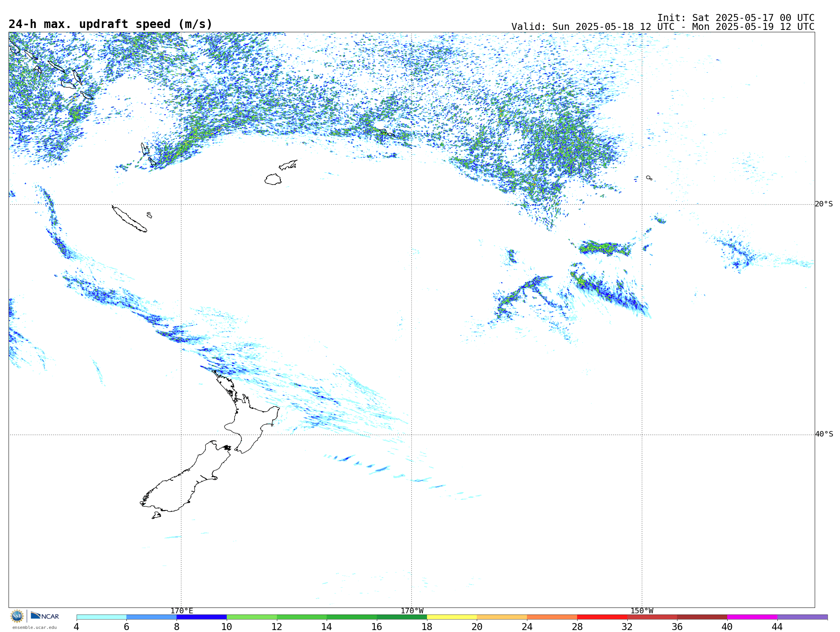The image size is (840, 632).
Task: Click the light blue 6–8 color swatch
Action: (152, 617)
